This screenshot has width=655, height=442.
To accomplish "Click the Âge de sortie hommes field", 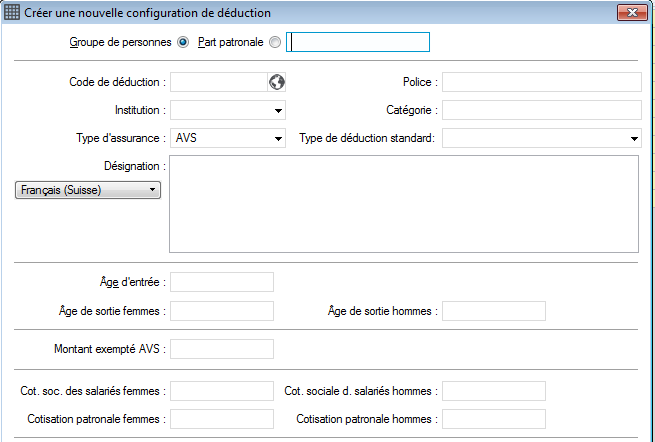I will coord(494,311).
